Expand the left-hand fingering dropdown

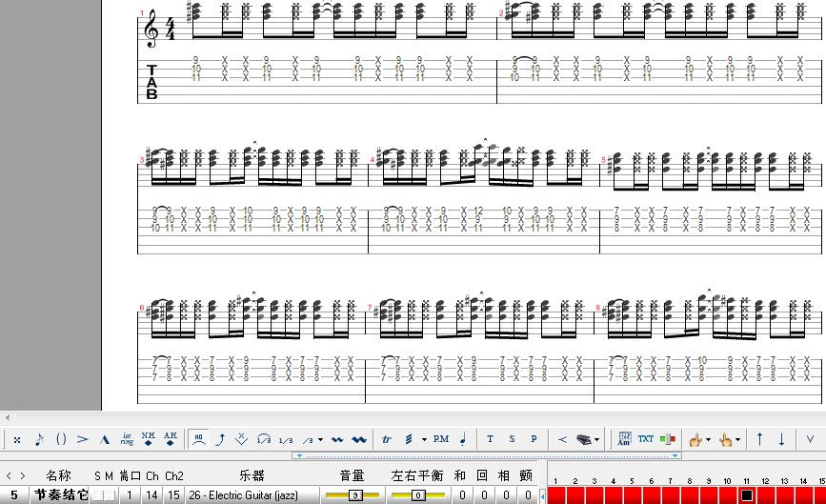tap(708, 440)
